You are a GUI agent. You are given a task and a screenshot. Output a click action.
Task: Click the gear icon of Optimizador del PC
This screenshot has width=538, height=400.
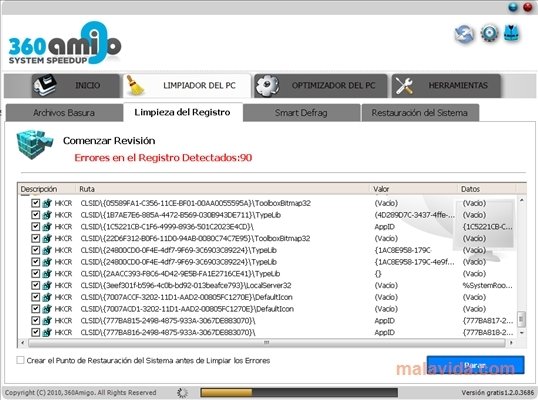[x=267, y=86]
